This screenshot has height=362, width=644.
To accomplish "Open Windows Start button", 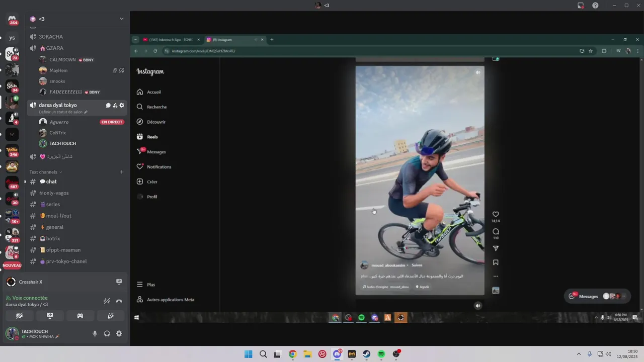I will pos(249,354).
